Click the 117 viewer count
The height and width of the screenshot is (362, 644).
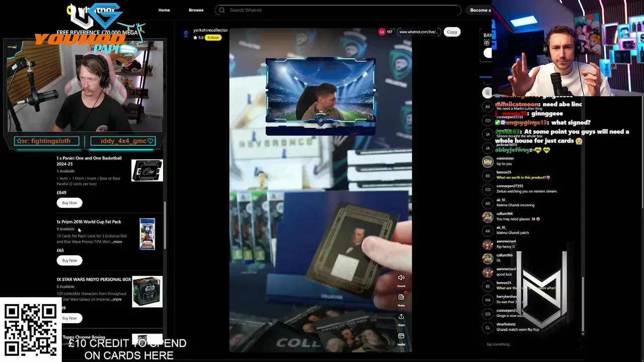click(x=389, y=32)
